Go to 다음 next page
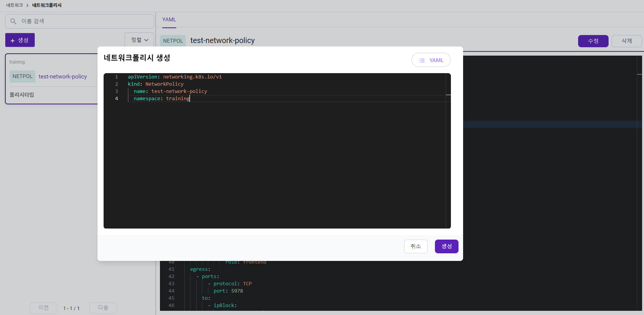This screenshot has height=315, width=644. pyautogui.click(x=103, y=308)
